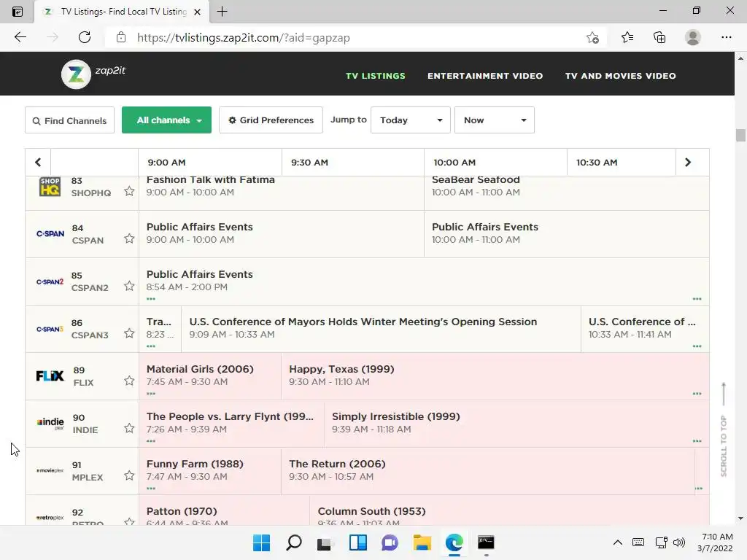The width and height of the screenshot is (747, 560).
Task: Open Fashion Talk with Fatima listing
Action: coord(281,192)
